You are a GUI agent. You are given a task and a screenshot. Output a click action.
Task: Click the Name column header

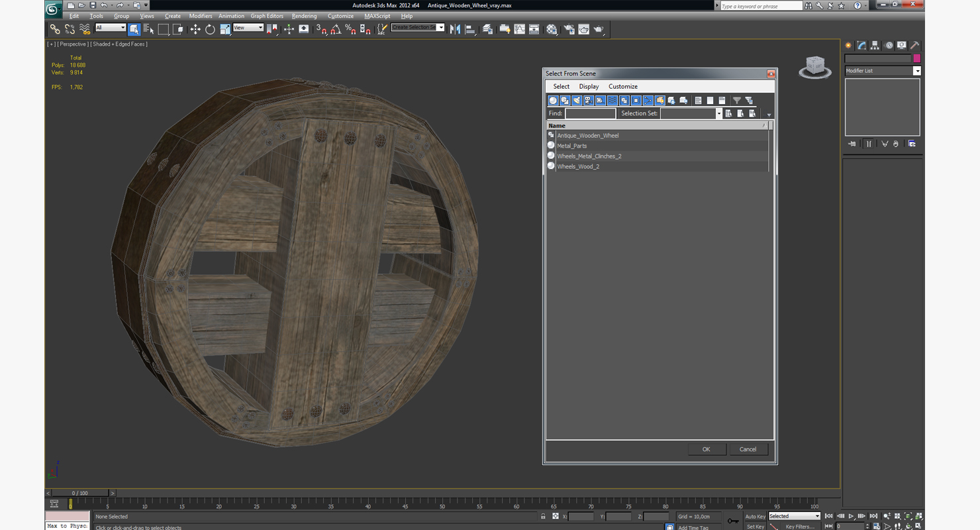[x=657, y=125]
